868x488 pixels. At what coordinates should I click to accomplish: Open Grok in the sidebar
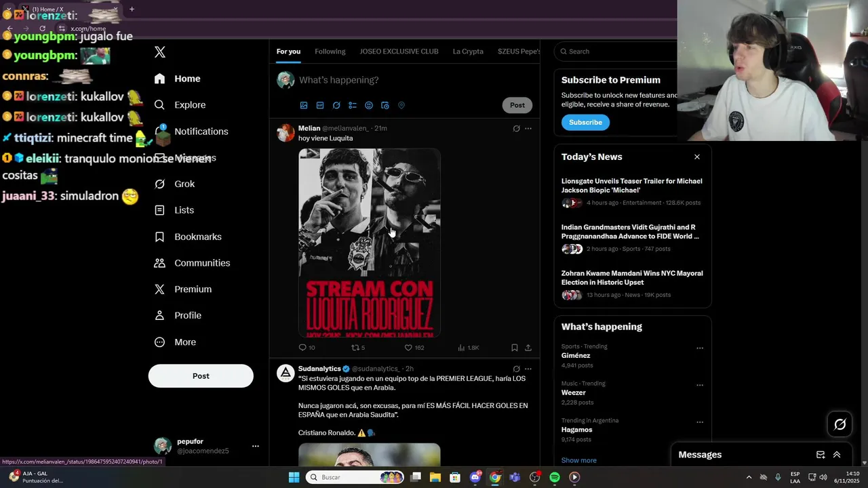(175, 184)
